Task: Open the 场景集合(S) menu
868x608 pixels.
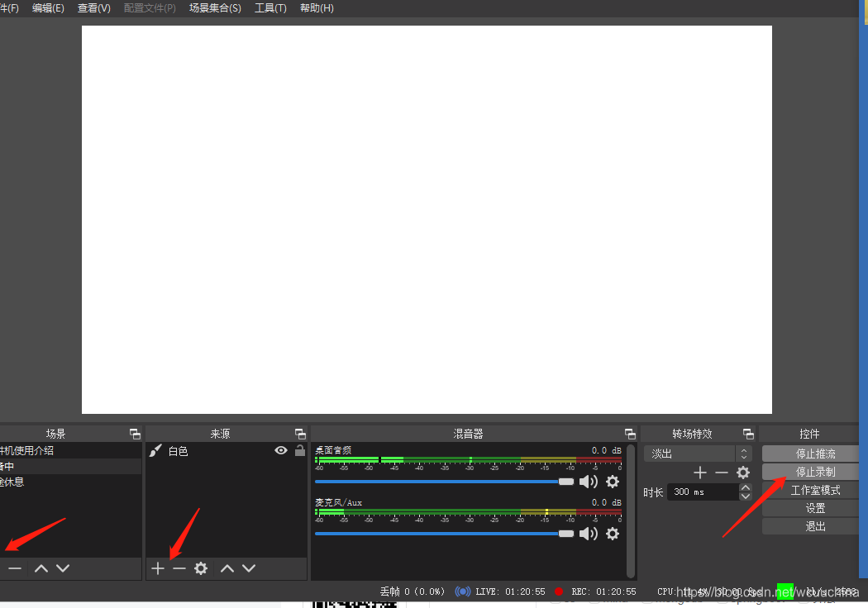Action: pos(215,8)
